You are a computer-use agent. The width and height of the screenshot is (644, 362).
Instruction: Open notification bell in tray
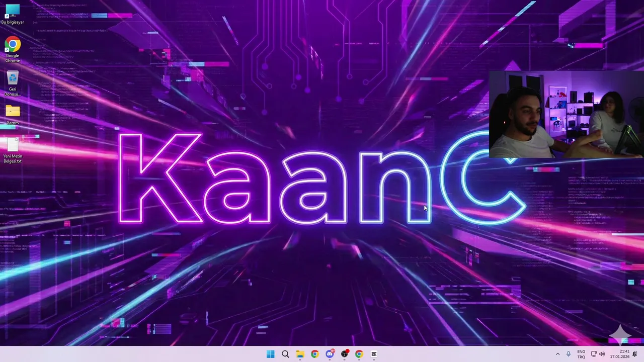click(x=635, y=354)
